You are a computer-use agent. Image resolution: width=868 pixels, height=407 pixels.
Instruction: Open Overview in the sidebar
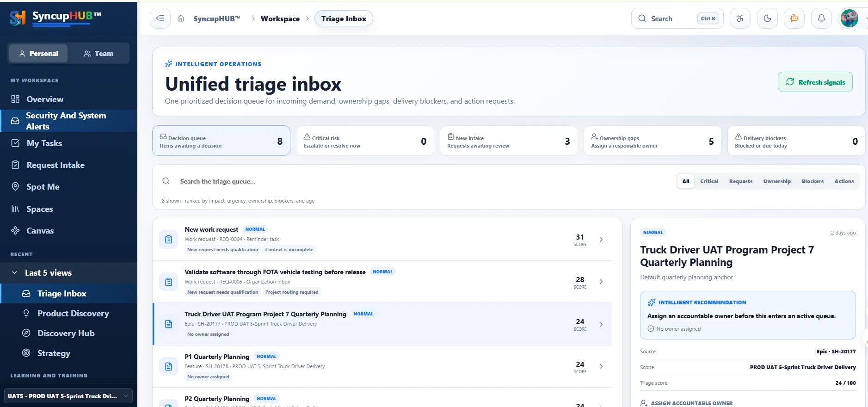pyautogui.click(x=68, y=99)
